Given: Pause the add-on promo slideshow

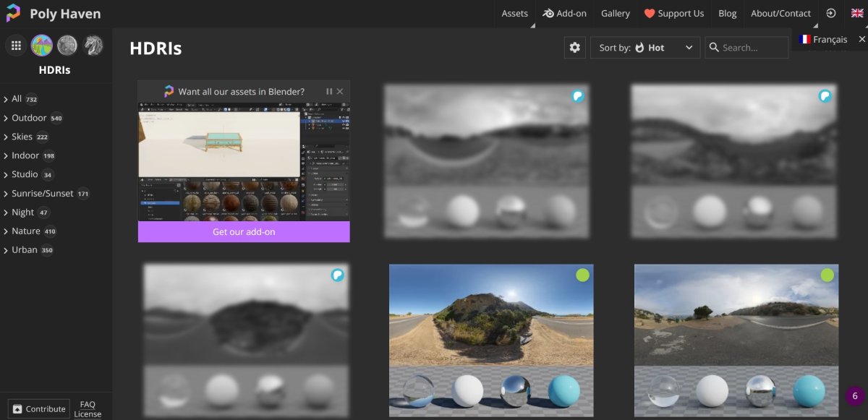Looking at the screenshot, I should pos(329,92).
